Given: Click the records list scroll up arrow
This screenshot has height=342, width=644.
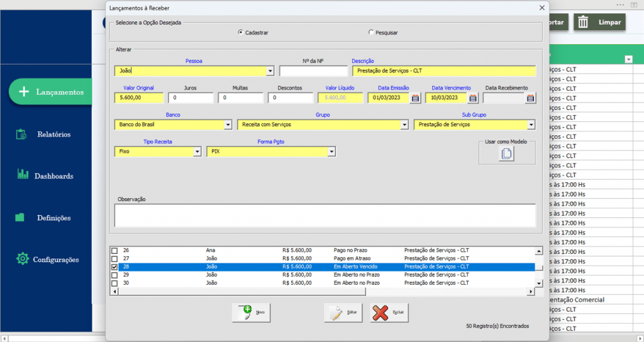Looking at the screenshot, I should point(538,251).
